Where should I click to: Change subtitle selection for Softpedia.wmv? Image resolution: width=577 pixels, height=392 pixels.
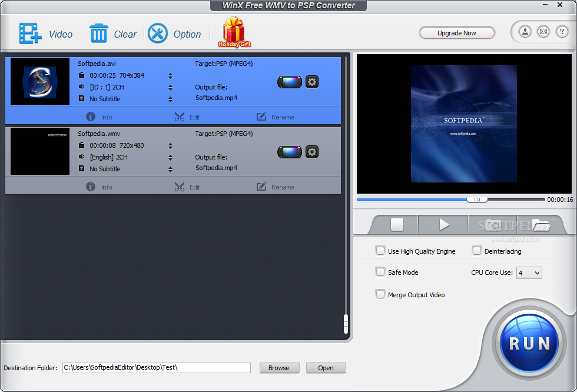point(170,169)
